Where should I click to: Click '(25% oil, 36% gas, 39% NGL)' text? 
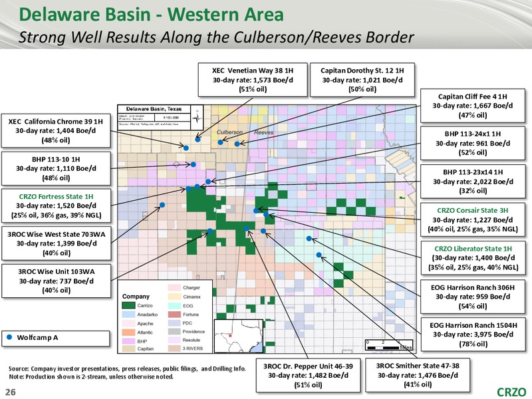point(56,215)
